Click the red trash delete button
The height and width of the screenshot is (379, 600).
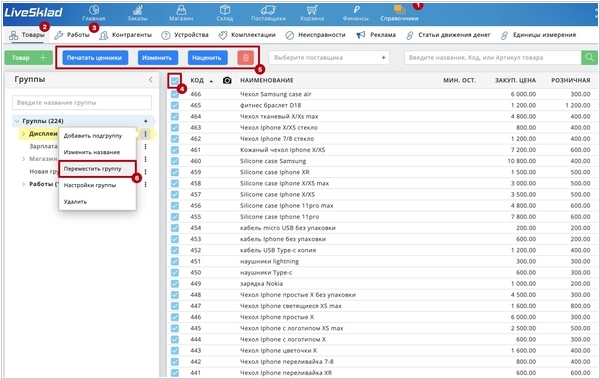pyautogui.click(x=246, y=58)
